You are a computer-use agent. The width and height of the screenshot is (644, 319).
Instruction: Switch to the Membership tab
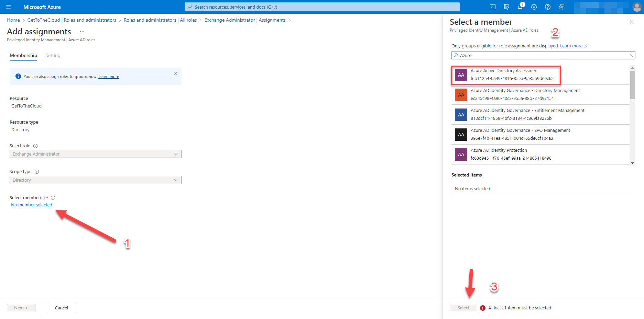23,55
